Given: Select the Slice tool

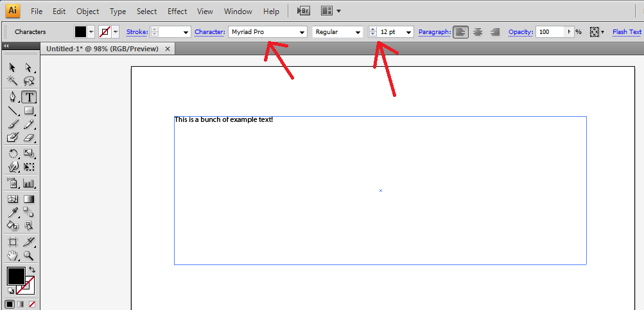Looking at the screenshot, I should [29, 242].
